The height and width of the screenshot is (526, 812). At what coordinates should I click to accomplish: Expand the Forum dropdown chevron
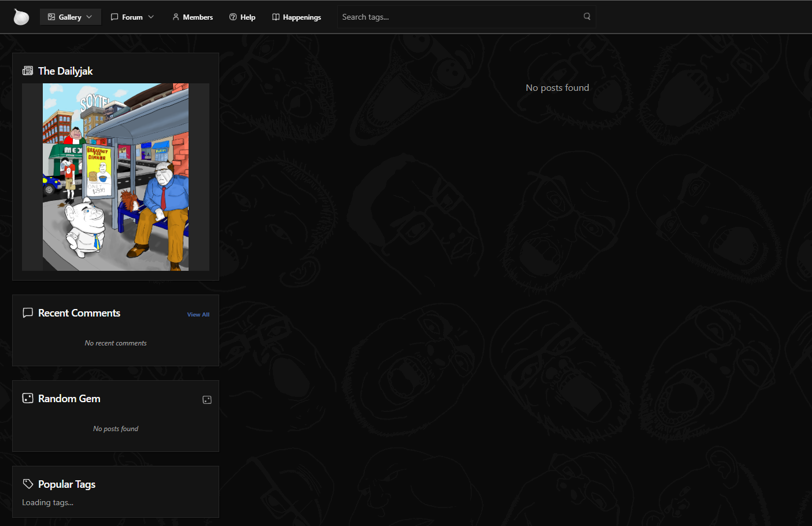coord(151,17)
